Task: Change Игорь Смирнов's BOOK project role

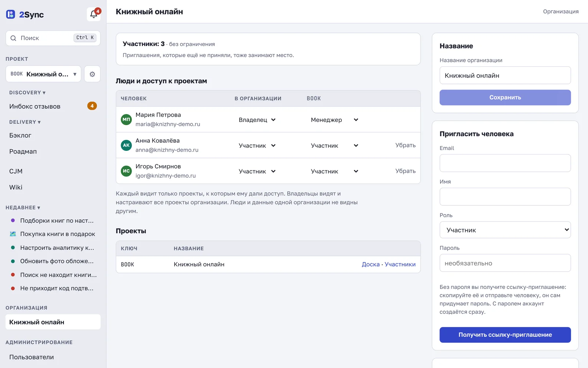Action: (334, 171)
